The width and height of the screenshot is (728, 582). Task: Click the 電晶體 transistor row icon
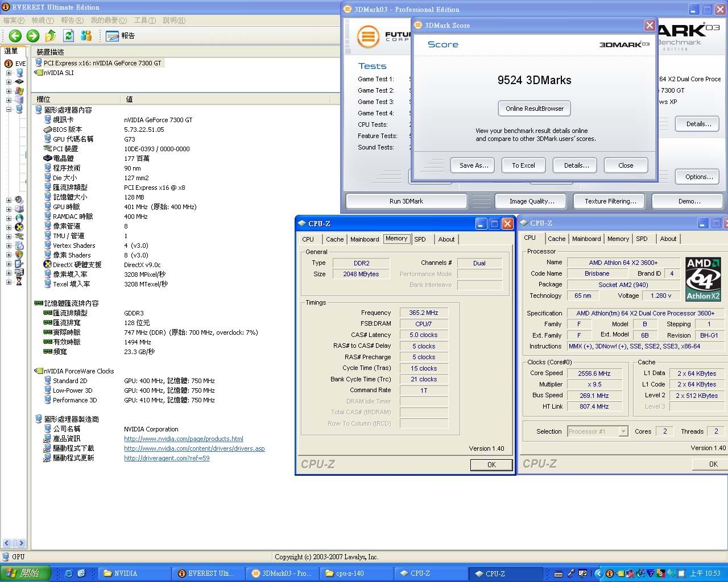[48, 159]
